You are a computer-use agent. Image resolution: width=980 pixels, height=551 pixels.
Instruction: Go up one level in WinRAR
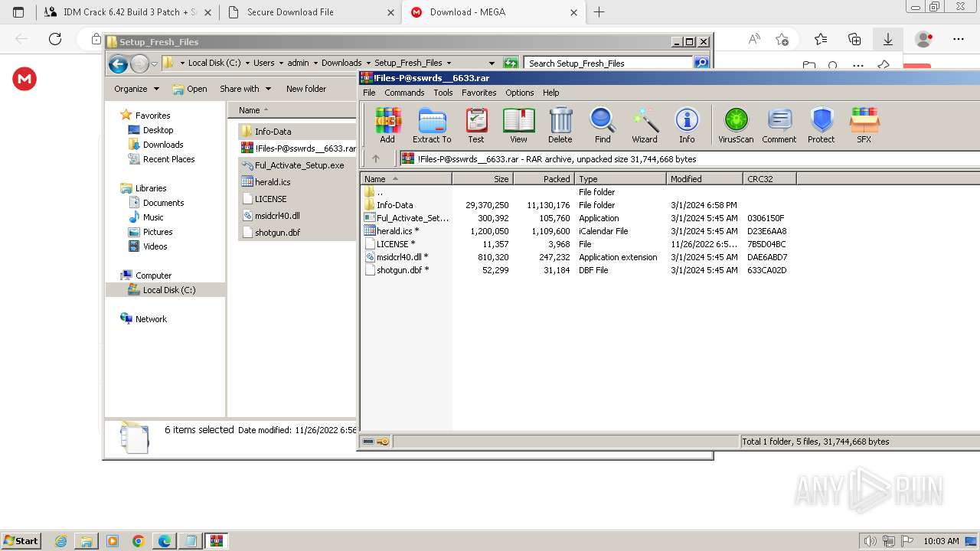376,158
